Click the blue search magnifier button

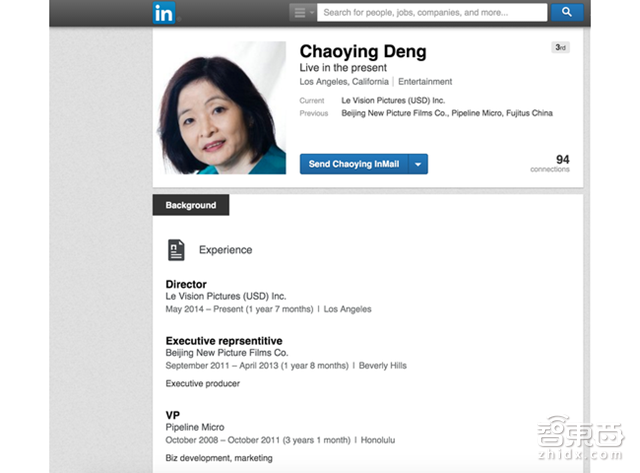[x=567, y=12]
